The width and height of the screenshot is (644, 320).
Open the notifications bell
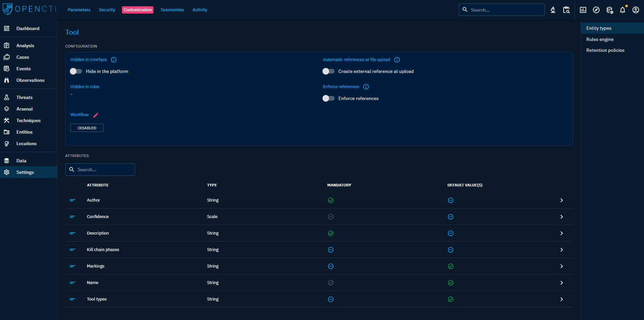point(623,10)
